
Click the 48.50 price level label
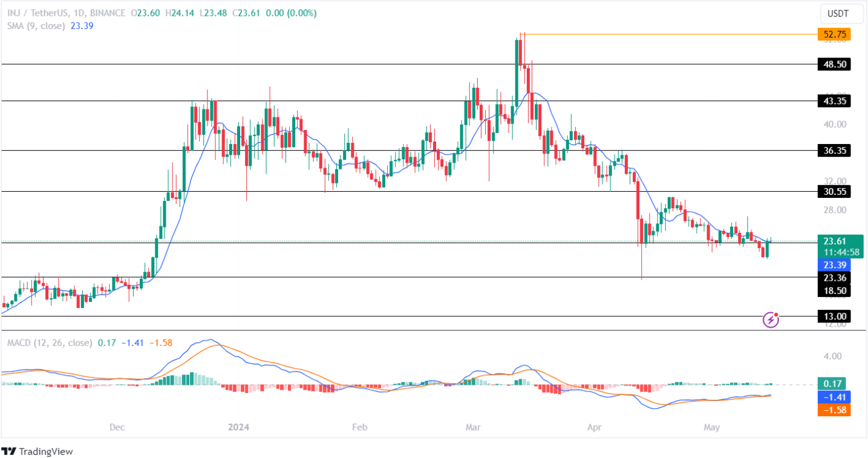(x=834, y=64)
